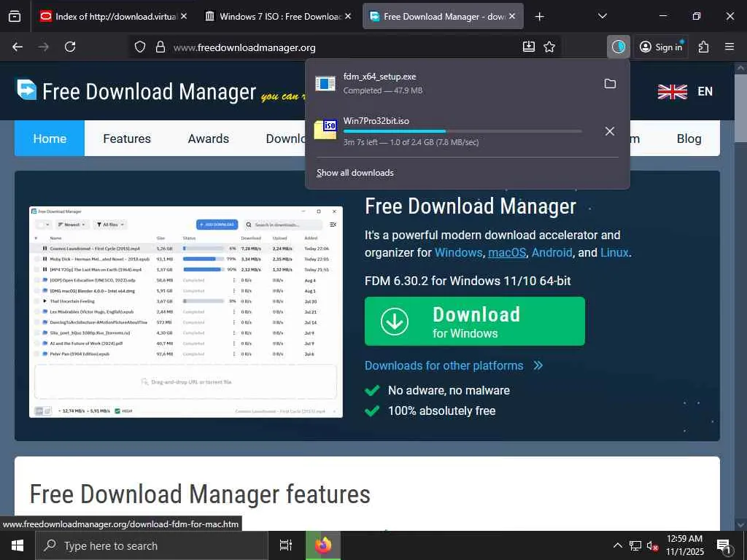747x560 pixels.
Task: Show site security padlock info
Action: (160, 47)
